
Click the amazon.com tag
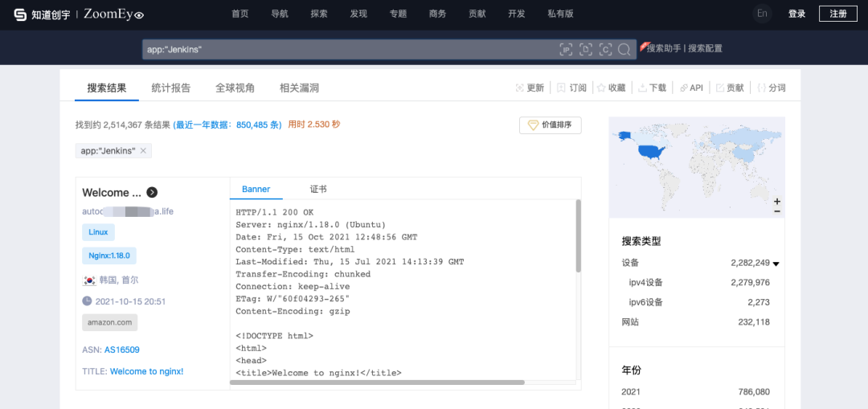tap(109, 323)
